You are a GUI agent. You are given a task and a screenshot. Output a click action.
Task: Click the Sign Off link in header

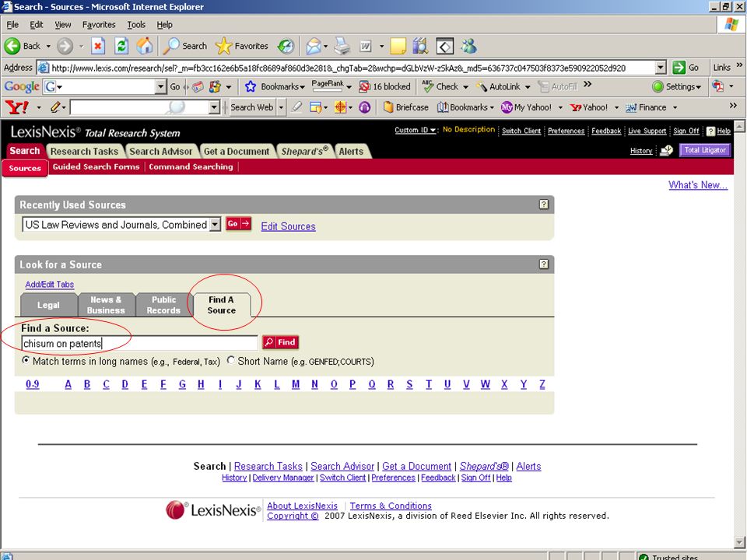(686, 131)
